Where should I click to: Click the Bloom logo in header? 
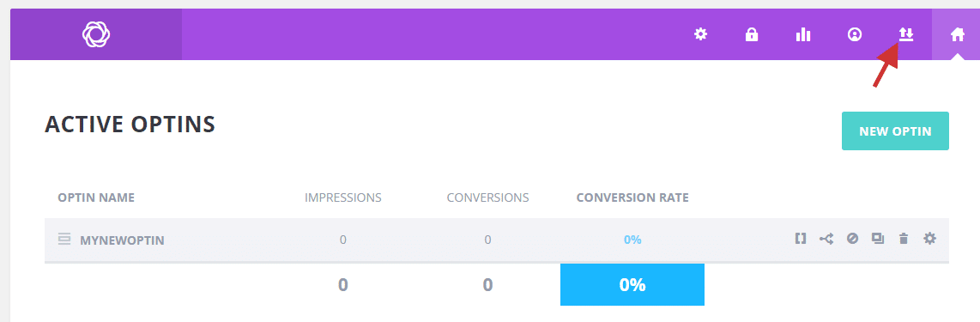click(96, 34)
